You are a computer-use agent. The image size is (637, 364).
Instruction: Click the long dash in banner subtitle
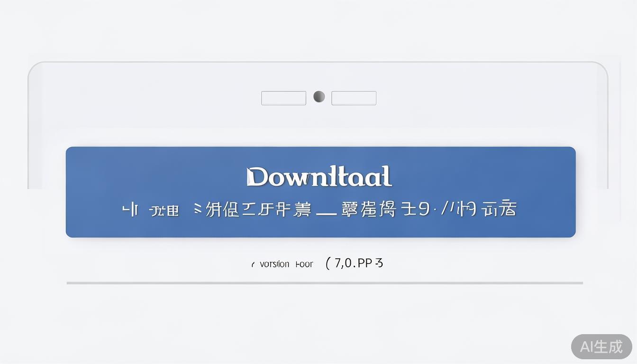(x=326, y=214)
